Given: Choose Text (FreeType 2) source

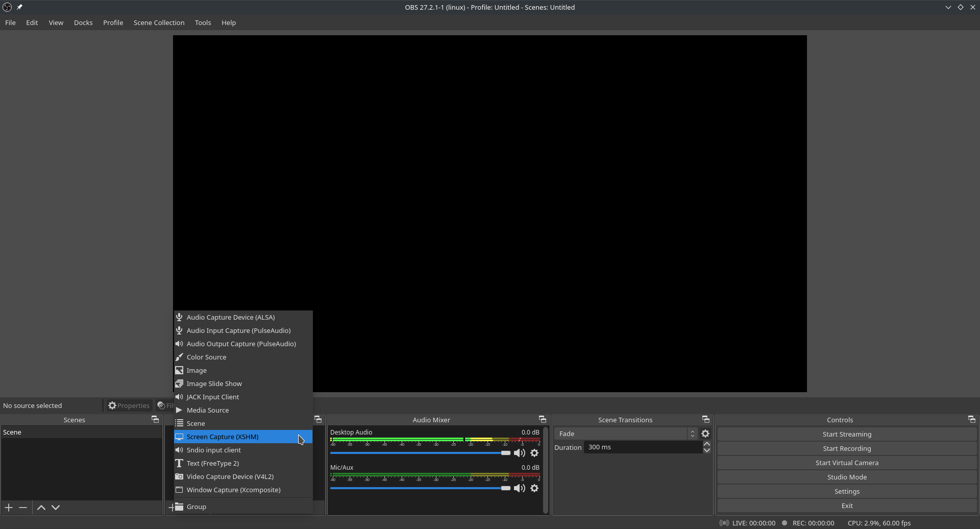Looking at the screenshot, I should point(243,463).
